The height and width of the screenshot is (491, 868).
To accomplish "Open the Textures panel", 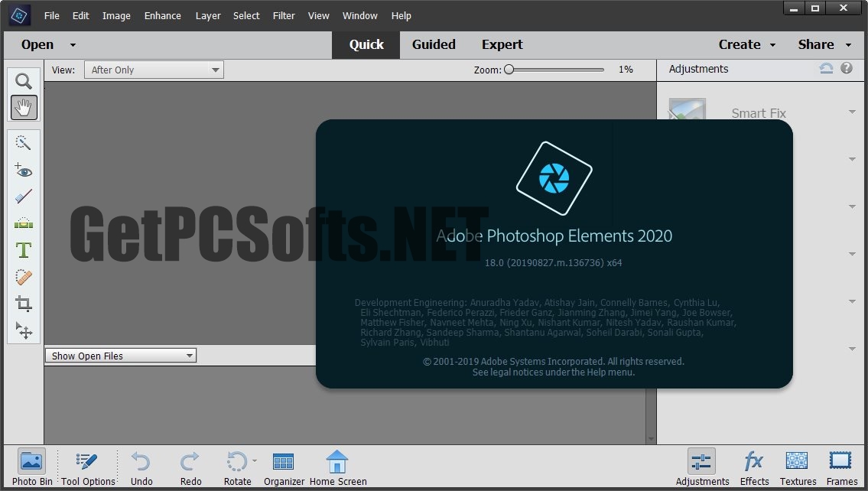I will [x=798, y=468].
